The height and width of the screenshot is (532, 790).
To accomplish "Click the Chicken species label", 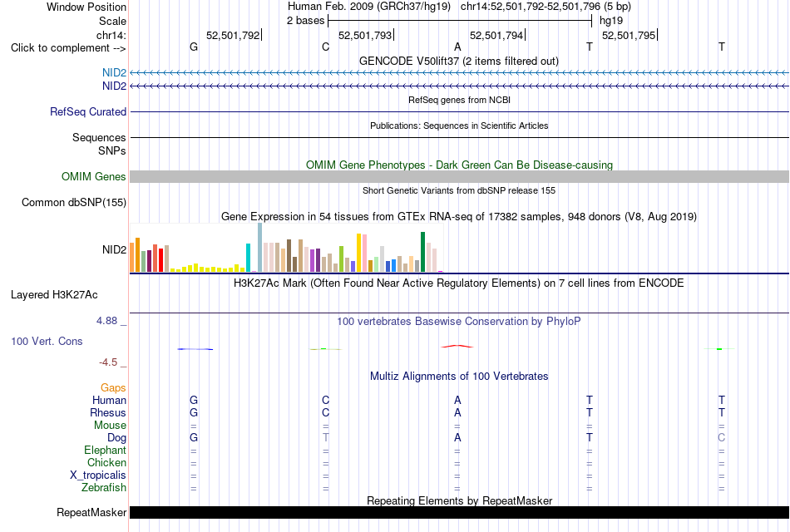I will coord(106,462).
